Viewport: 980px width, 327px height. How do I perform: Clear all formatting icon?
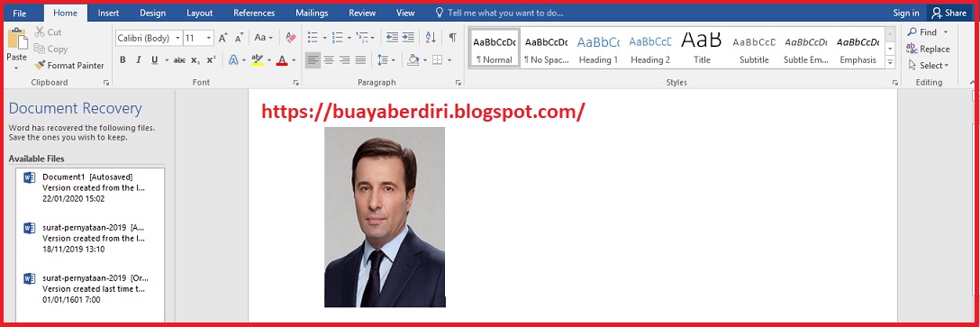290,38
